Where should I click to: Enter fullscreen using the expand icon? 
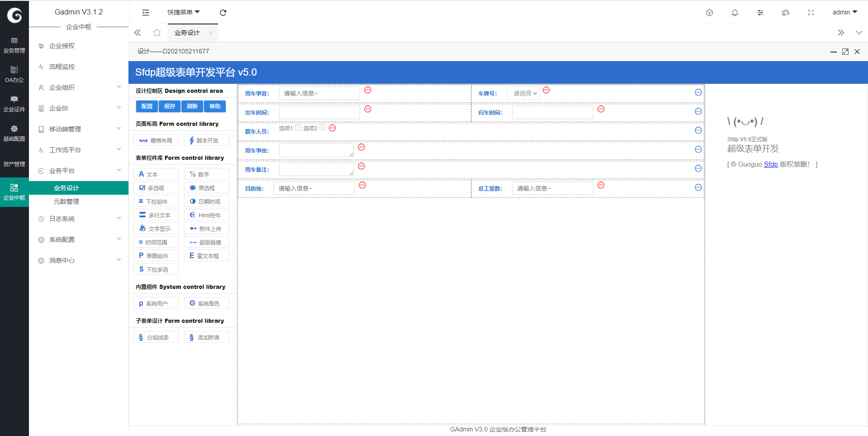tap(811, 13)
